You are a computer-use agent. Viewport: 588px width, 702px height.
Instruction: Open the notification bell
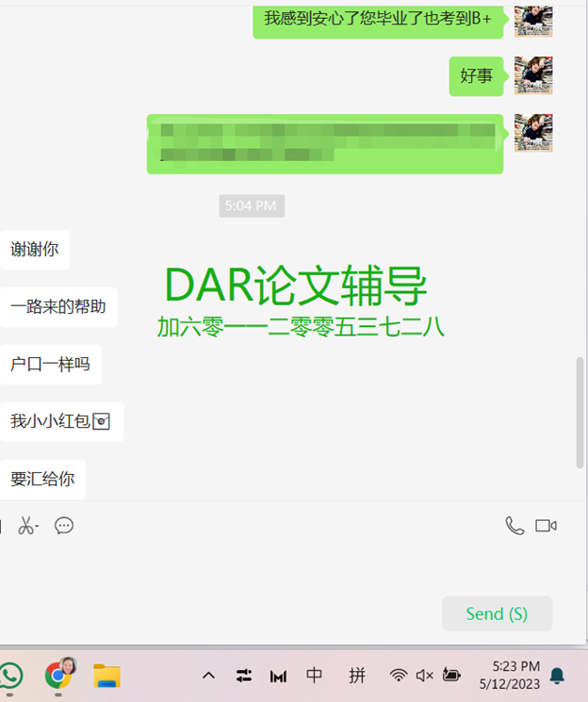557,676
